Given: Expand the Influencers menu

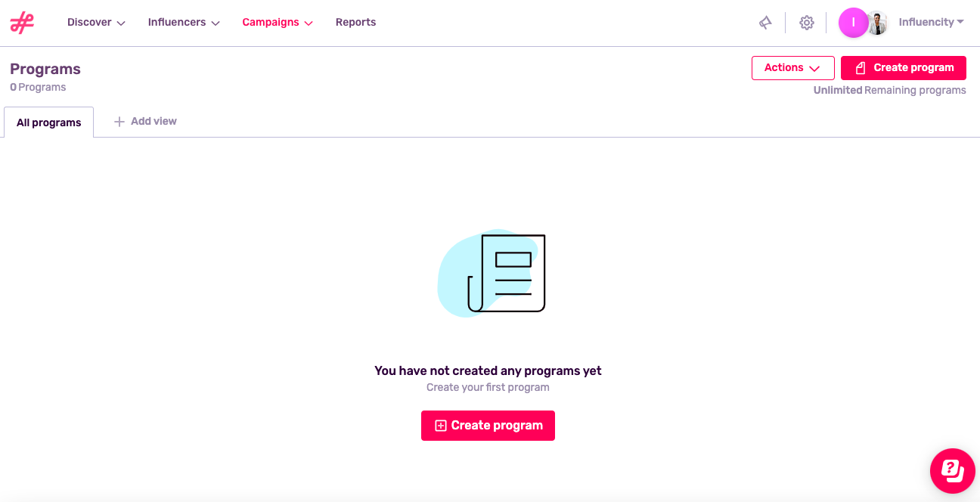Looking at the screenshot, I should point(183,23).
